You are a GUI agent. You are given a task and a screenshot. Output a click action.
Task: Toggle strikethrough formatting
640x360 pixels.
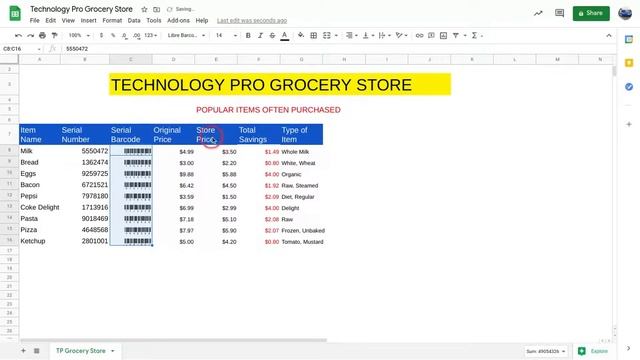pos(272,36)
